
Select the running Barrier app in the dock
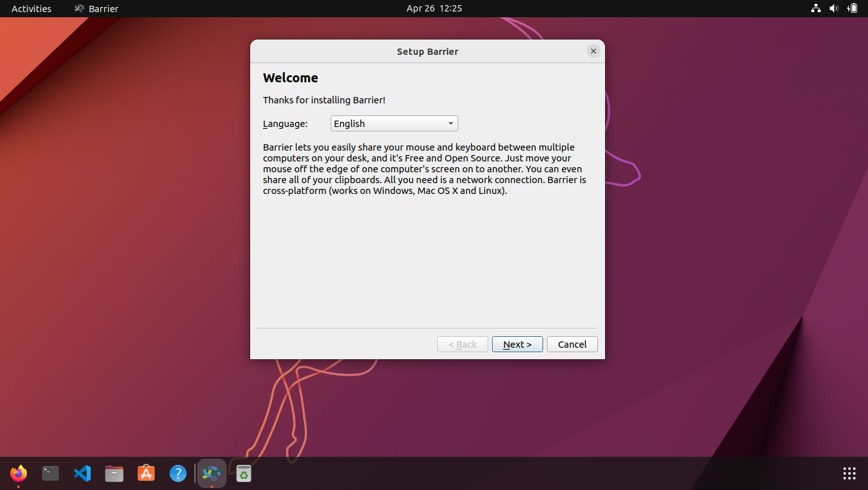[211, 473]
